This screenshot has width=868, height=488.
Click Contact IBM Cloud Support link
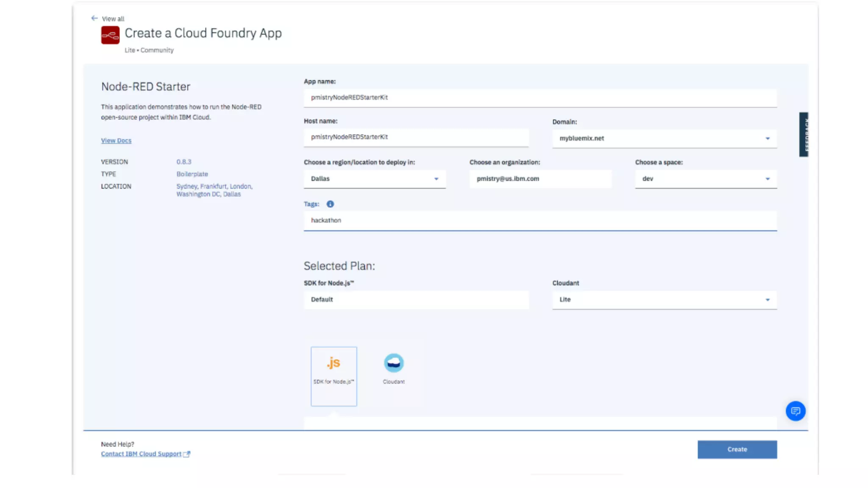coord(141,454)
